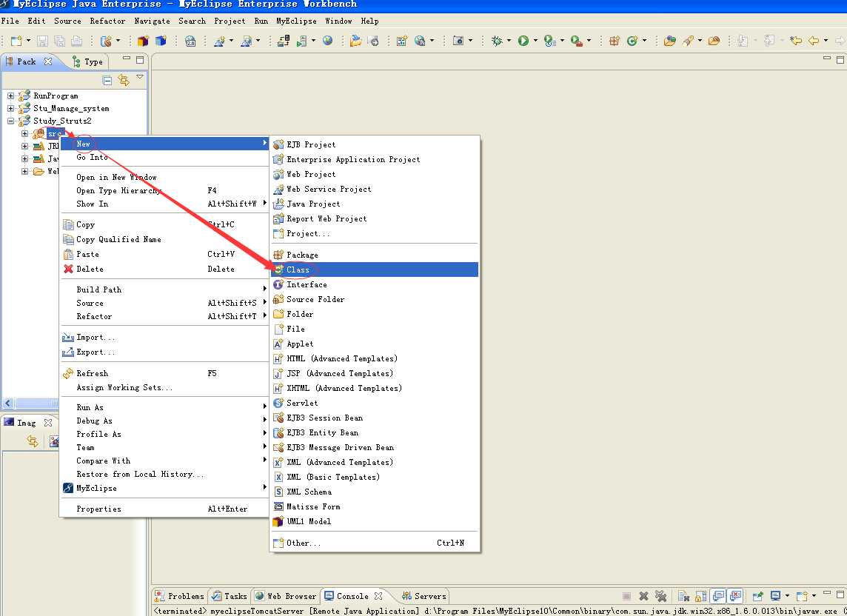
Task: Toggle Pin Console button
Action: (x=758, y=596)
